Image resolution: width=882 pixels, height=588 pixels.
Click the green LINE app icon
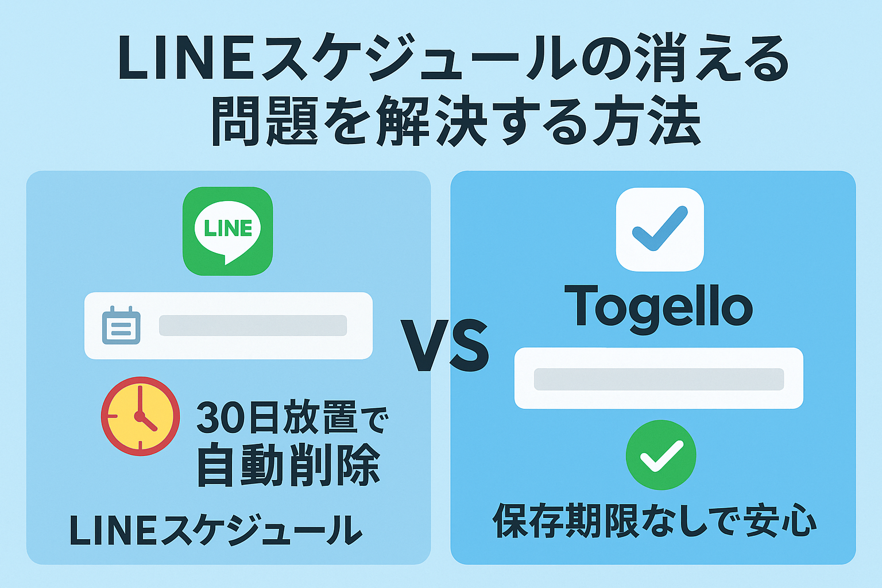[x=227, y=231]
